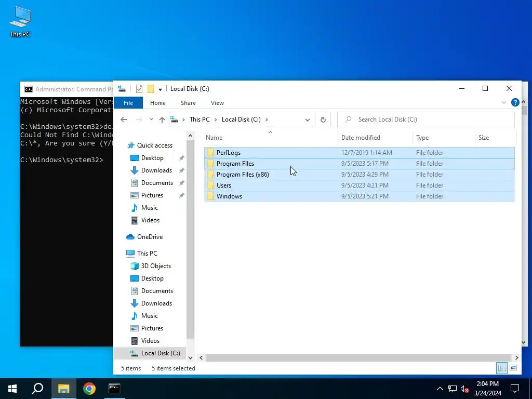Open Videos under This PC
Image resolution: width=532 pixels, height=399 pixels.
[x=150, y=341]
